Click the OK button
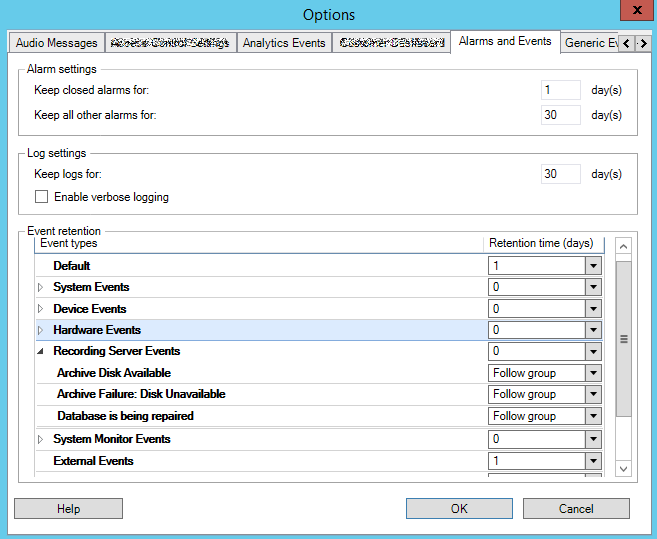Viewport: 657px width, 539px height. coord(459,509)
